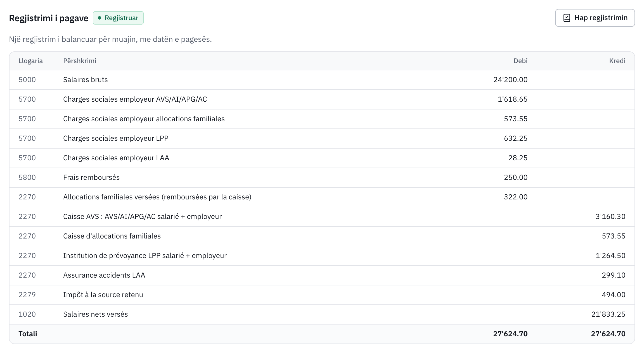Click the Frais remboursés row
The width and height of the screenshot is (644, 353).
click(322, 178)
